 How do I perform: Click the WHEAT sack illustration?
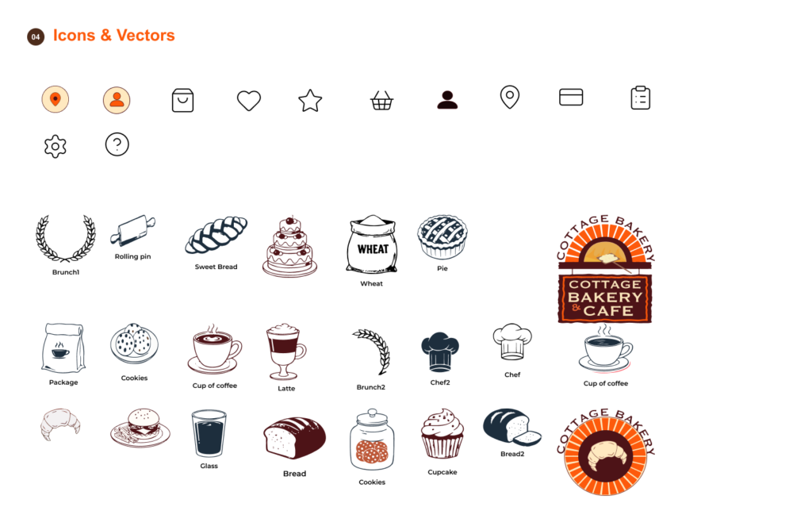coord(373,244)
